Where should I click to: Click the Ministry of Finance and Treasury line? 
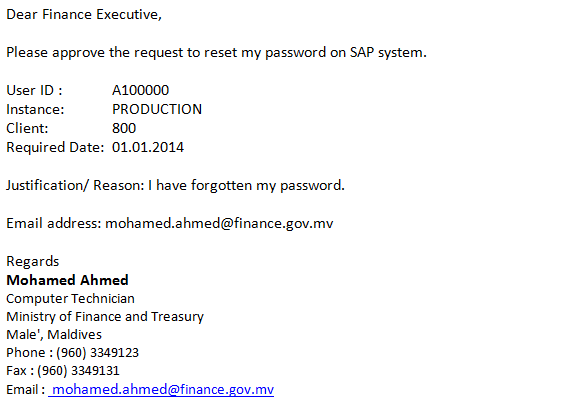pos(105,317)
